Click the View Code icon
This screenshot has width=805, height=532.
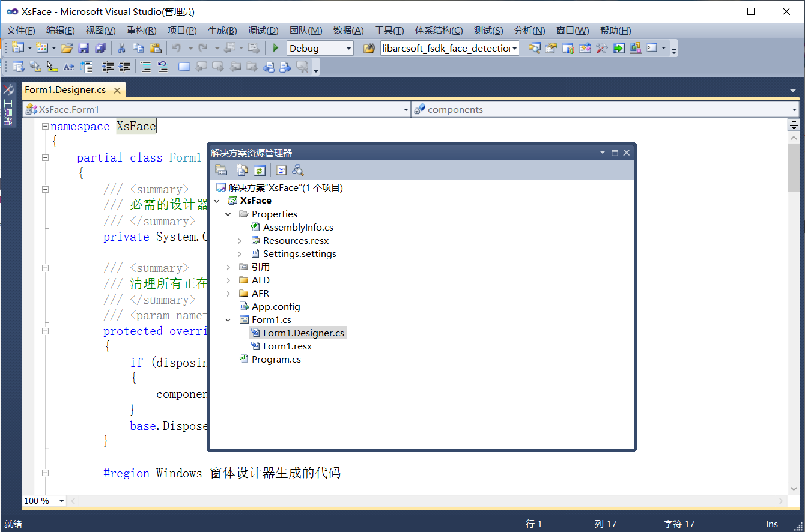(281, 170)
